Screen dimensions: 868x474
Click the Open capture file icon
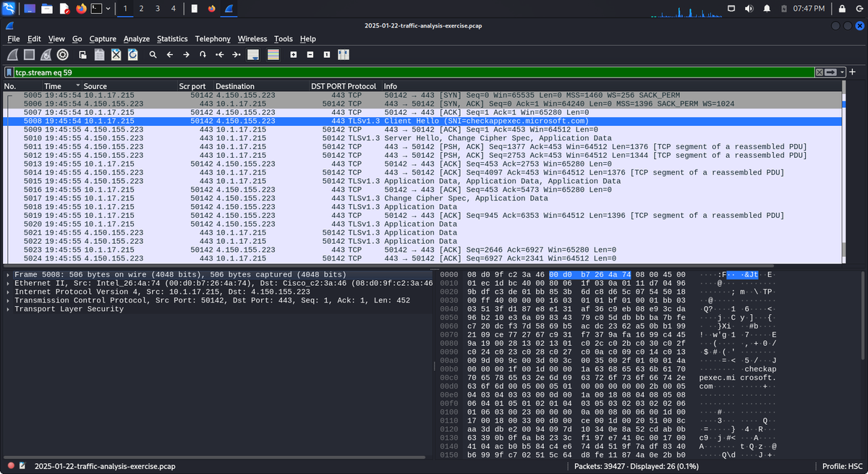82,54
